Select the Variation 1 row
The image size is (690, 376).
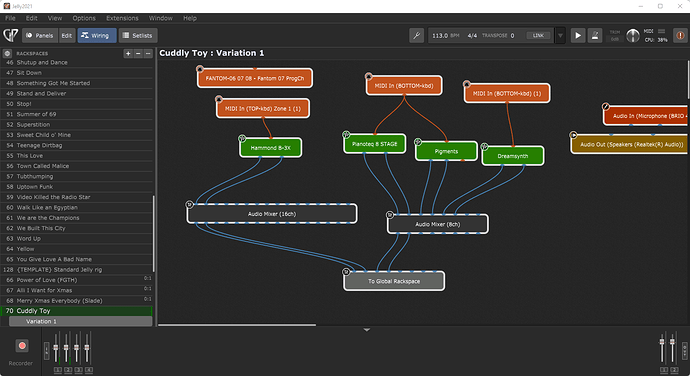click(x=81, y=321)
